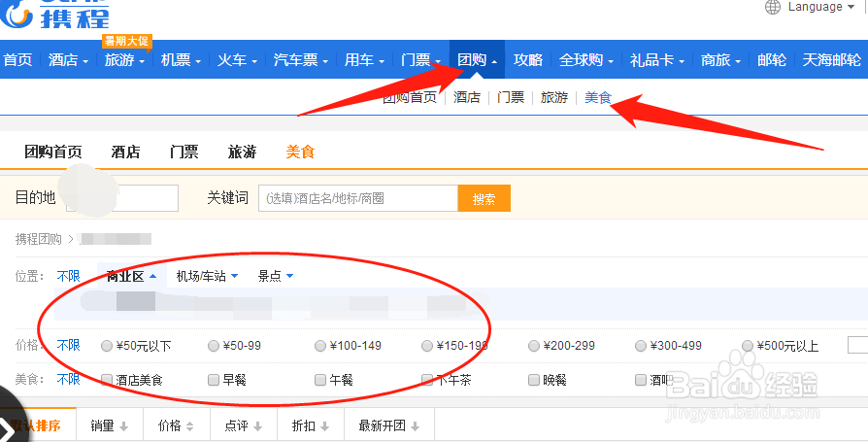The height and width of the screenshot is (442, 868).
Task: Check the 午餐 checkbox
Action: coord(320,380)
